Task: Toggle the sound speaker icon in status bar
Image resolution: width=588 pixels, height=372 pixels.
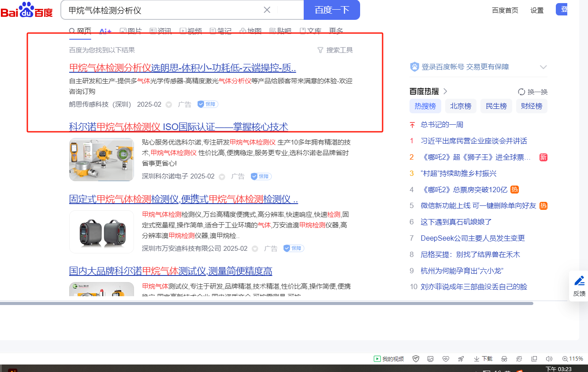Action: (549, 359)
